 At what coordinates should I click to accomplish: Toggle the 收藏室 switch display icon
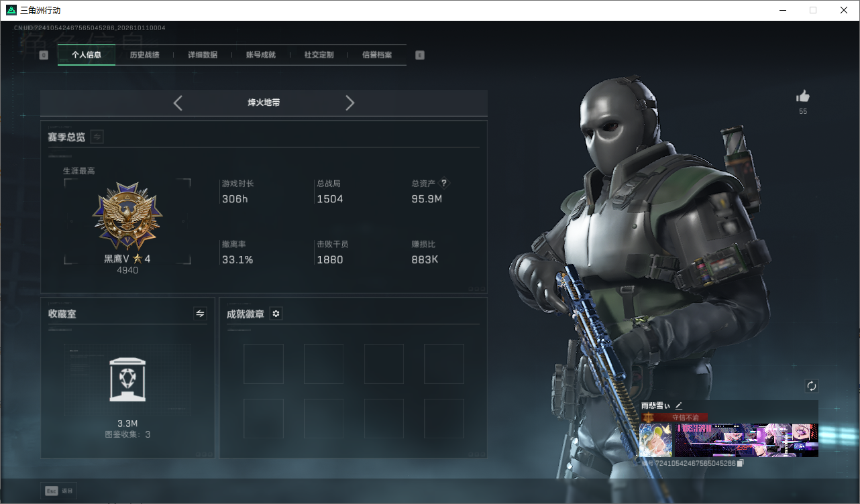coord(200,313)
